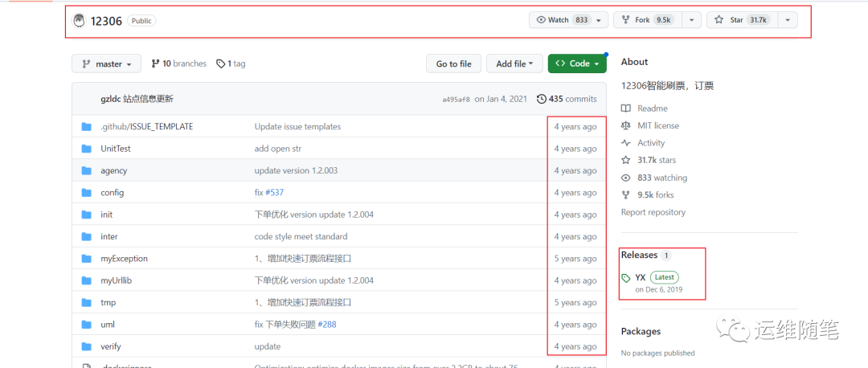
Task: View the 435 commits history
Action: (x=567, y=99)
